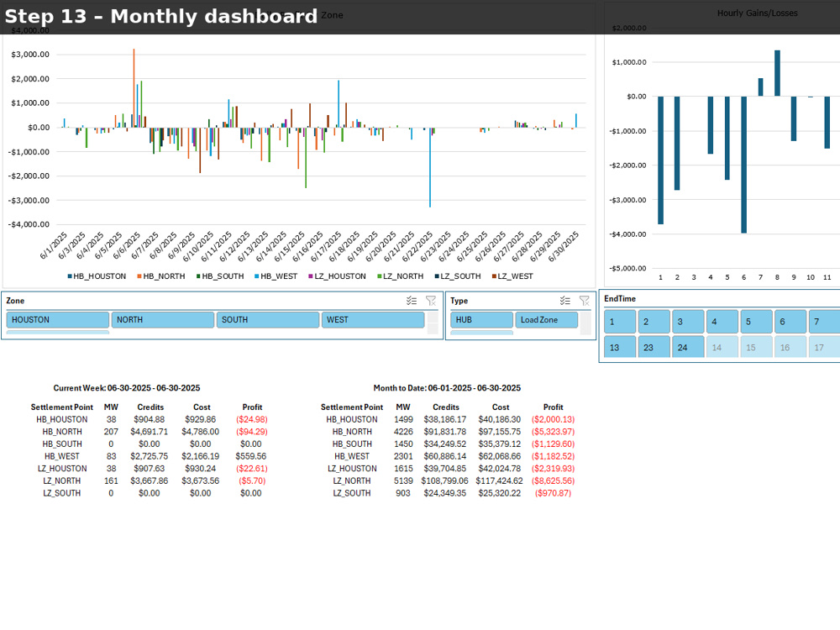This screenshot has height=630, width=840.
Task: Select EndTime hour 2 slicer item
Action: (x=654, y=322)
